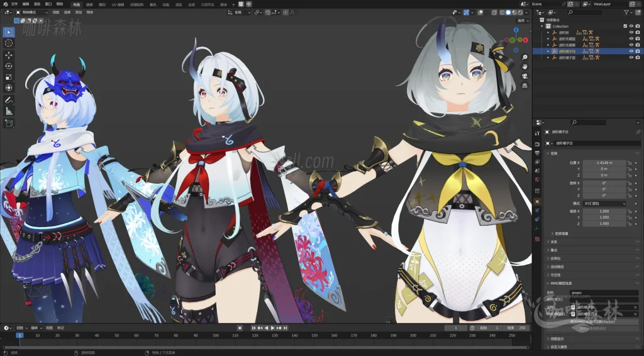Open the Output properties tab
This screenshot has height=356, width=644.
click(x=537, y=153)
